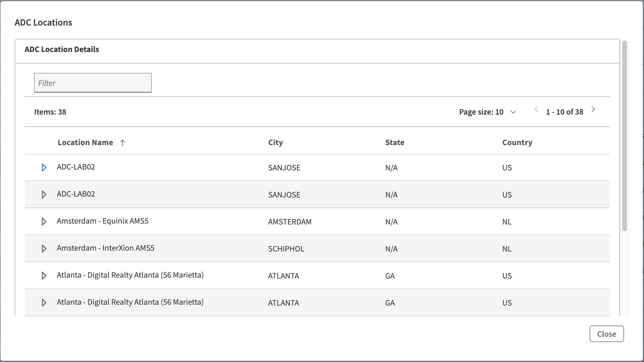Sort by the Country column header
This screenshot has width=644, height=362.
[517, 143]
